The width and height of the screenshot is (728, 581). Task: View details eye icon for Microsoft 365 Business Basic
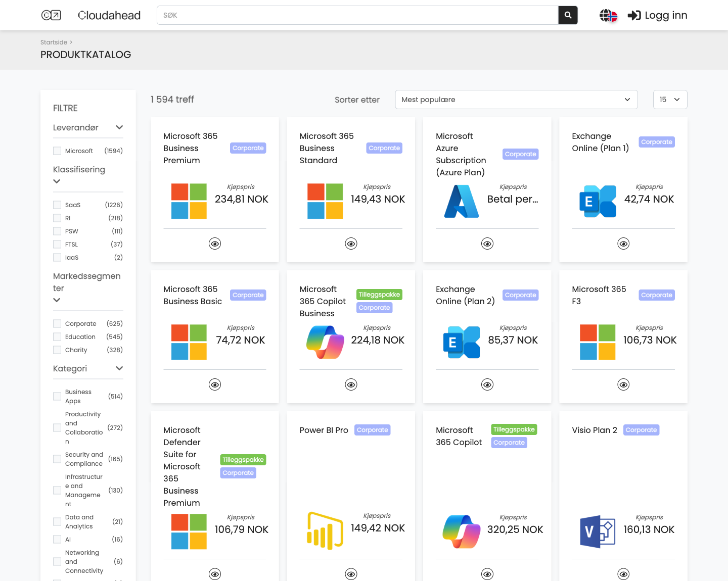[x=215, y=384]
